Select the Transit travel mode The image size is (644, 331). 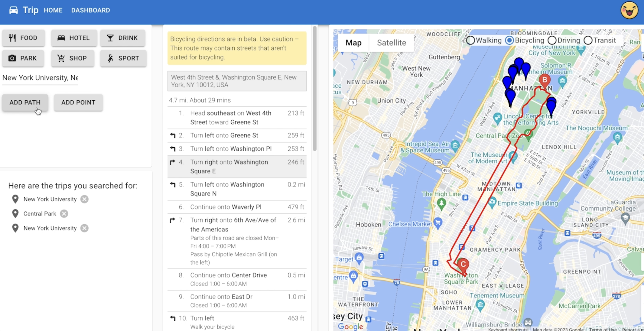pos(588,41)
